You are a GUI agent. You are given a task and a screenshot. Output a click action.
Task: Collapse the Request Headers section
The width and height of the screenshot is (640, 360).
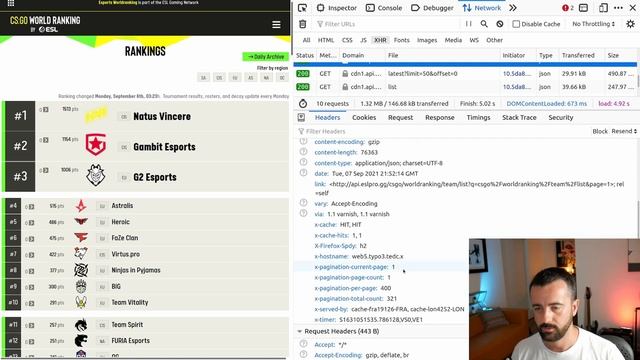[299, 331]
